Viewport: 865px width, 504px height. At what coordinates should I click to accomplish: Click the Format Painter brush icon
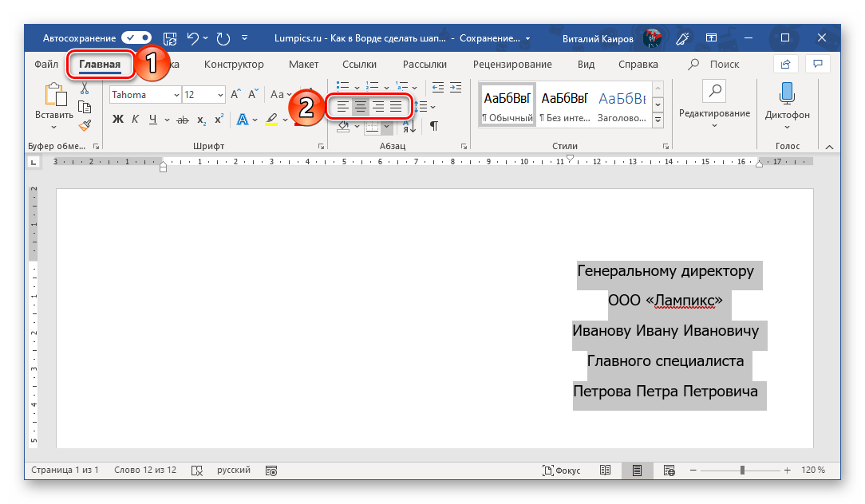pyautogui.click(x=85, y=125)
